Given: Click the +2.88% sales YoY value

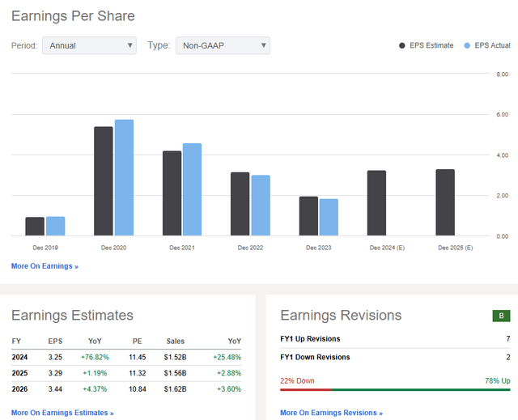Looking at the screenshot, I should coord(229,373).
